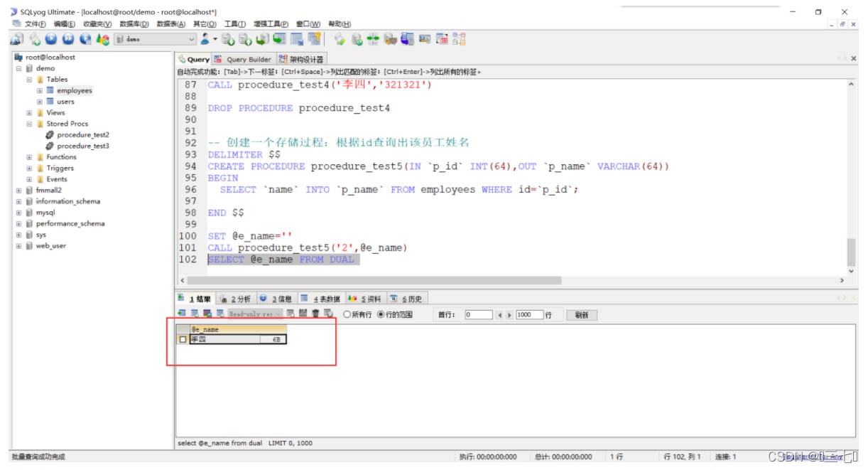Viewport: 868px width, 470px height.
Task: Click the new connection toolbar icon
Action: 16,40
